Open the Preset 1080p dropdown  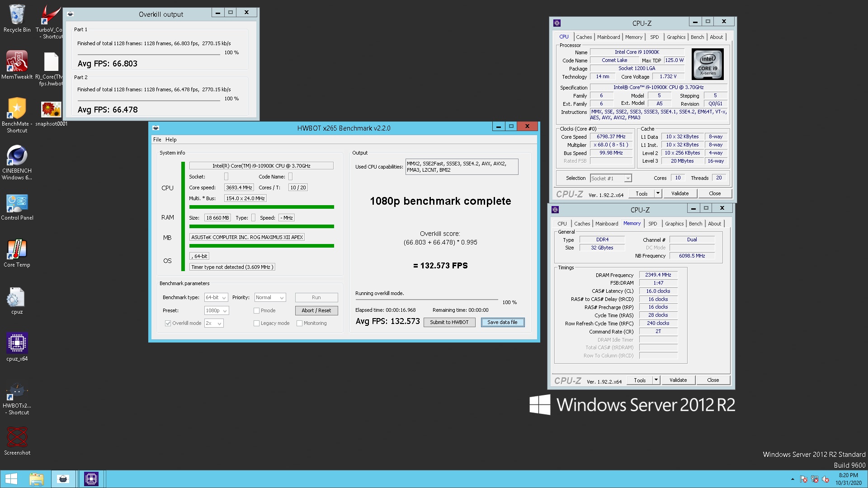tap(217, 311)
